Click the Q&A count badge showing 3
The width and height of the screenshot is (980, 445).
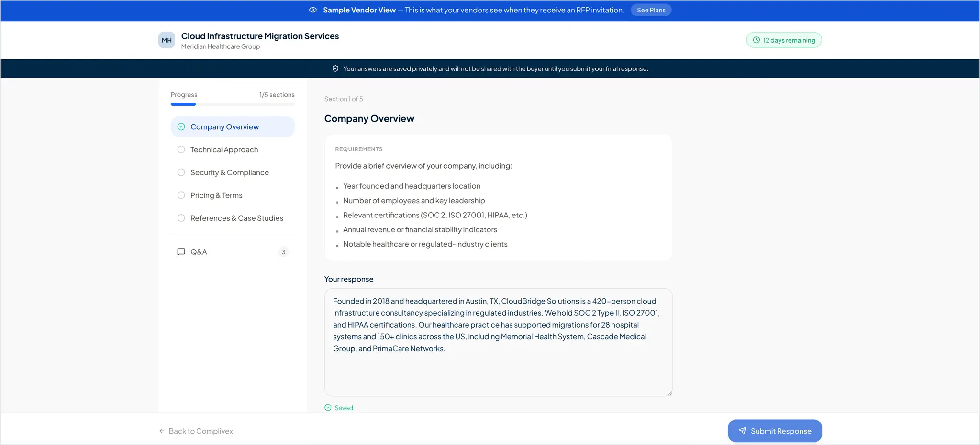tap(283, 252)
